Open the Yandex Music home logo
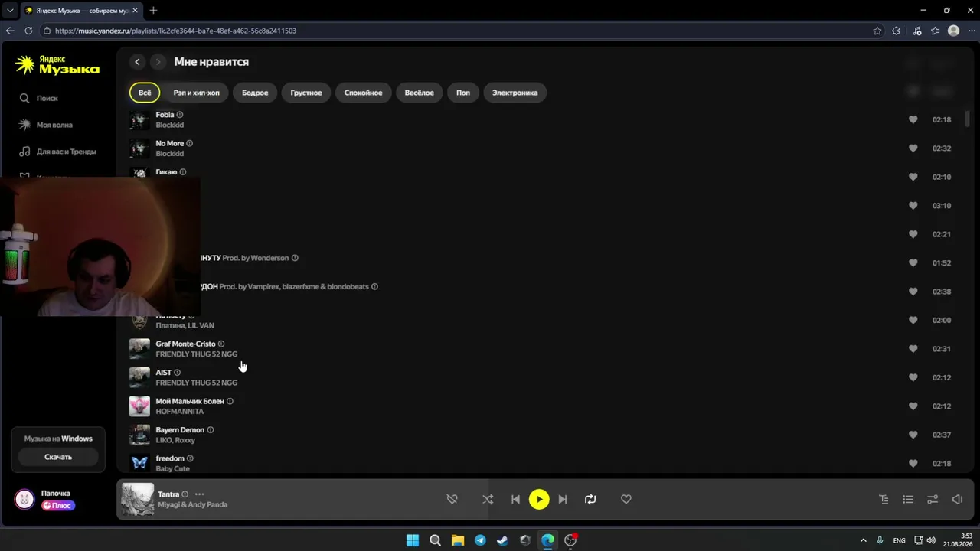Image resolution: width=980 pixels, height=551 pixels. 57,65
